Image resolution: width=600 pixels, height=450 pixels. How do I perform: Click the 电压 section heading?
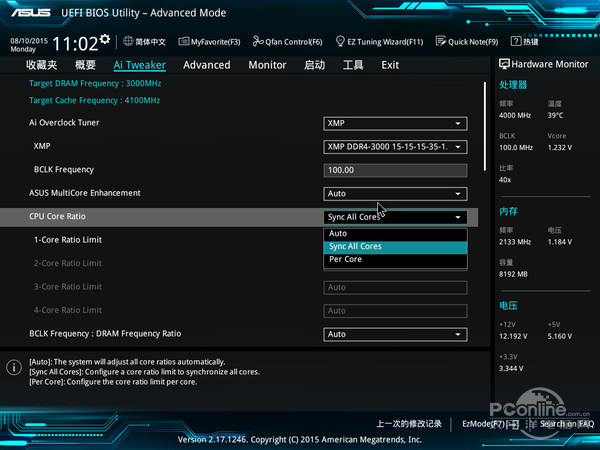508,305
